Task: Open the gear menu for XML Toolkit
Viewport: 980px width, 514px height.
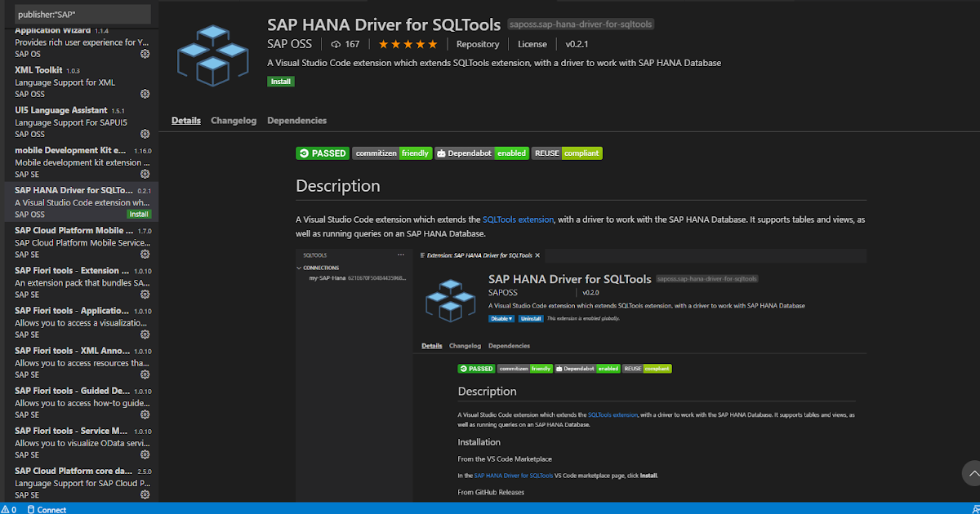Action: 145,94
